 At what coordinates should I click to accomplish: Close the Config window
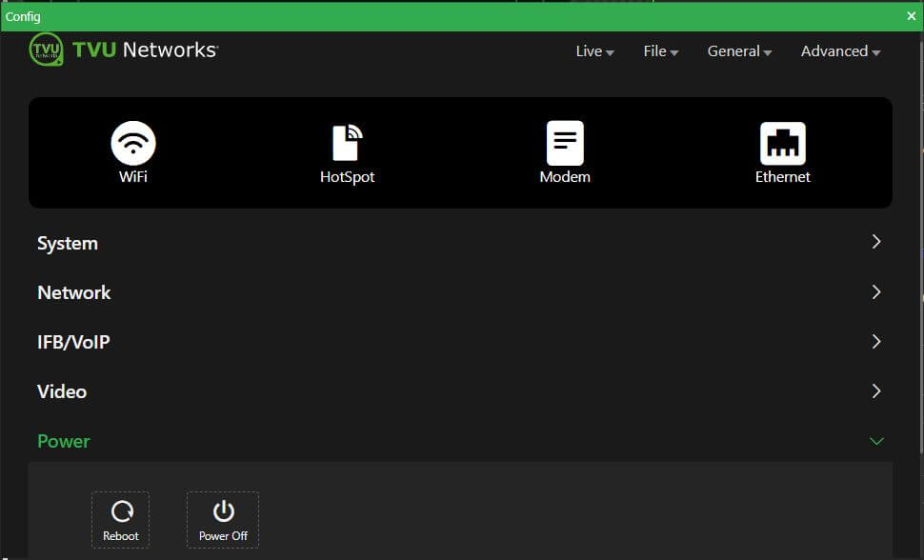click(x=911, y=16)
